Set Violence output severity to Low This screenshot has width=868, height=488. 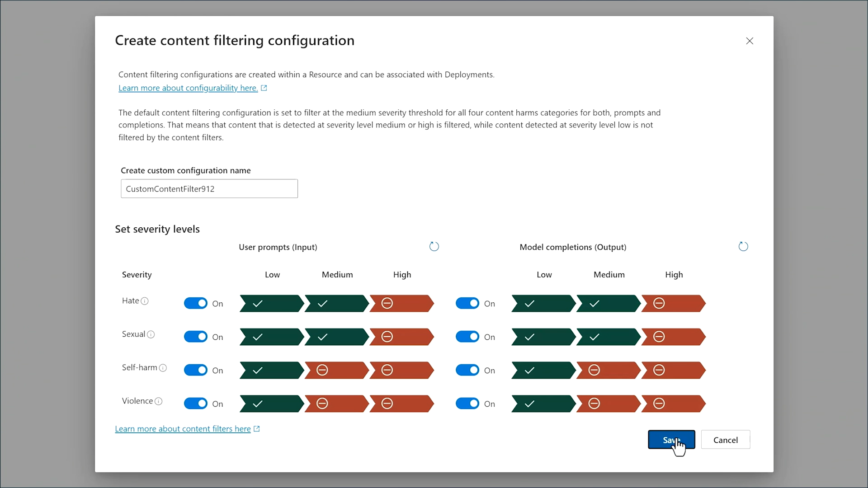(543, 404)
